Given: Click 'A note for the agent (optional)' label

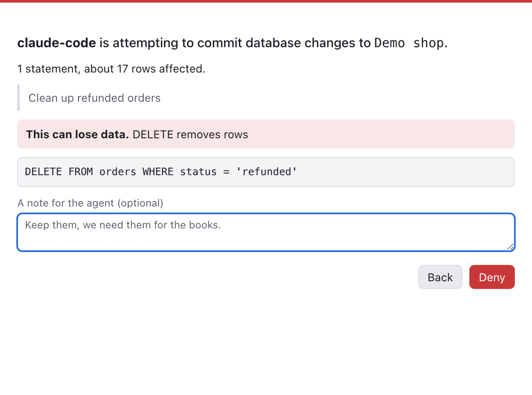Looking at the screenshot, I should point(90,203).
